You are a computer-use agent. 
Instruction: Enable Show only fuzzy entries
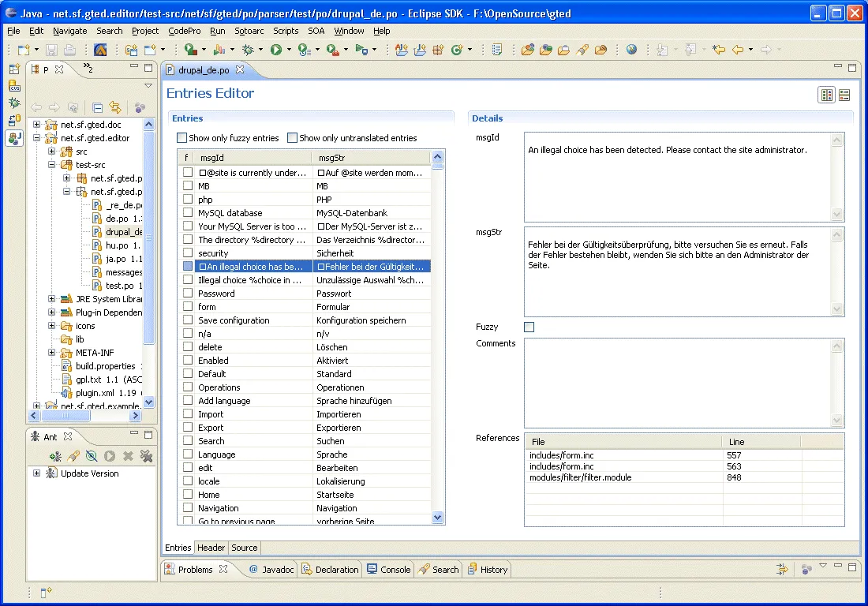point(181,137)
